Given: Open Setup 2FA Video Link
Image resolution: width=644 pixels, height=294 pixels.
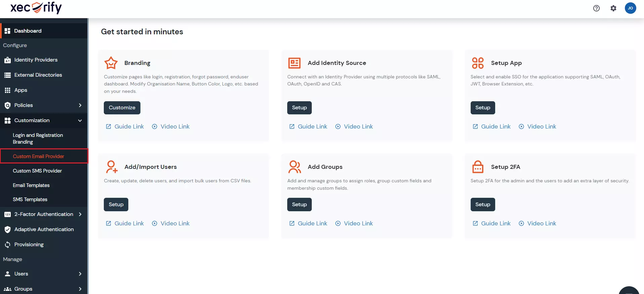Looking at the screenshot, I should point(538,223).
